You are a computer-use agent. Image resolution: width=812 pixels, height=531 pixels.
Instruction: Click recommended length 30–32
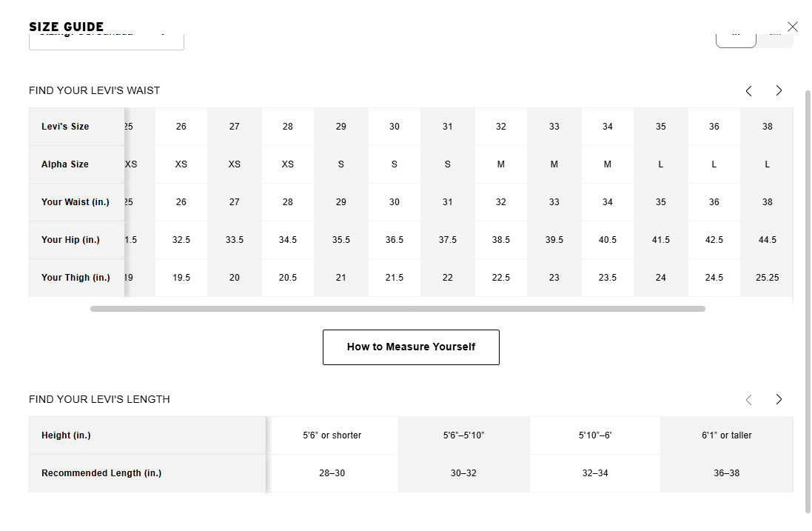tap(464, 473)
